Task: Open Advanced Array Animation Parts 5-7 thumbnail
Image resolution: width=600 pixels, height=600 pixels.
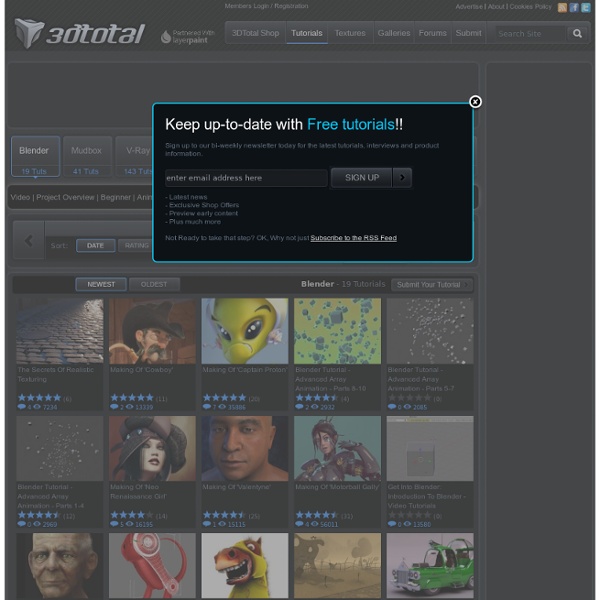Action: (x=430, y=331)
